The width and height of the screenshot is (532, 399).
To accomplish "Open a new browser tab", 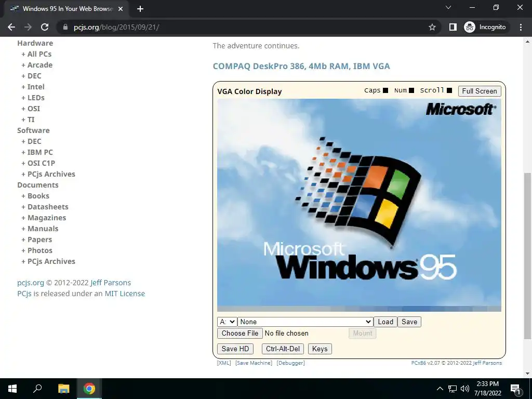I will 140,9.
